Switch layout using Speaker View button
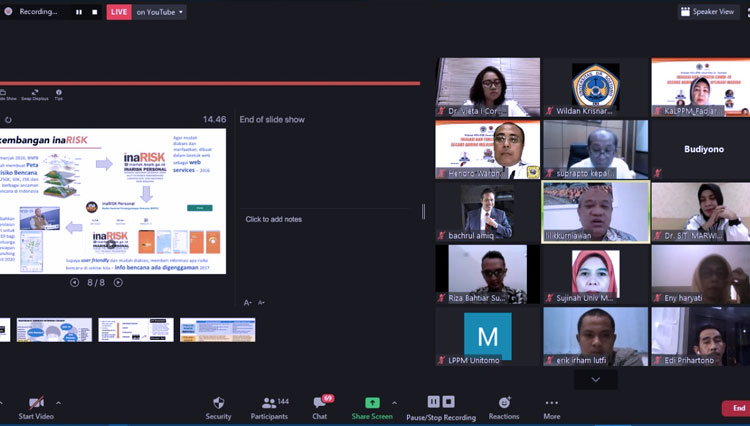Viewport: 750px width, 426px height. point(707,12)
